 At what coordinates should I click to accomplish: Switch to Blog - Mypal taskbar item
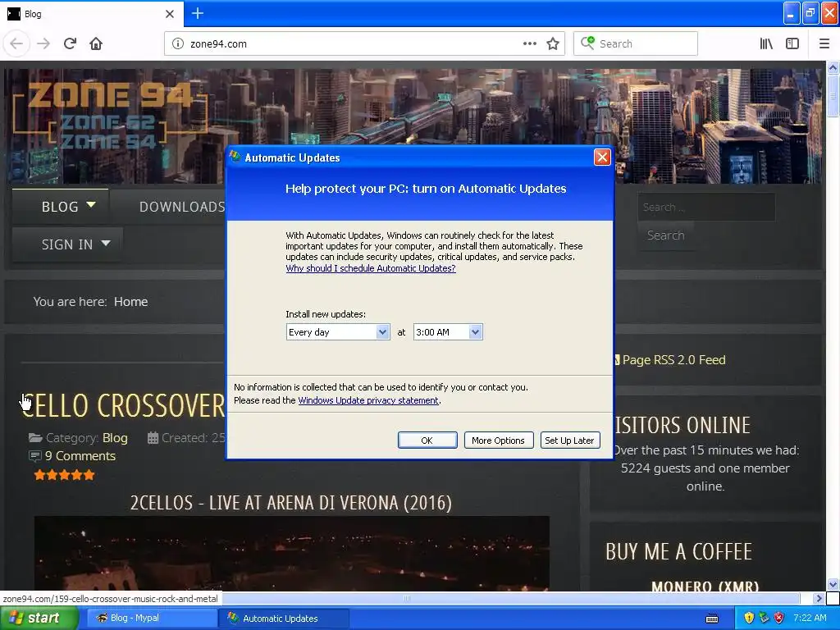tap(151, 619)
